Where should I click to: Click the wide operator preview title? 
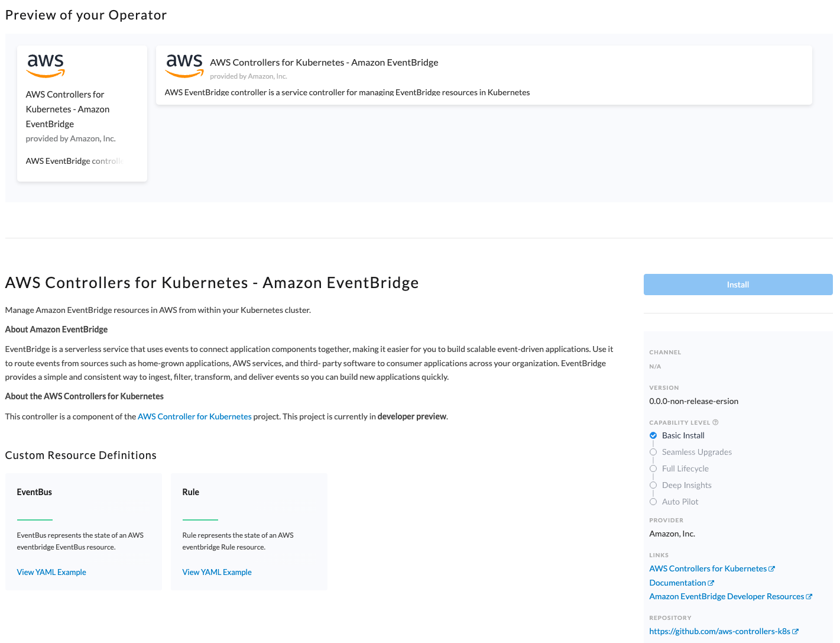(324, 62)
